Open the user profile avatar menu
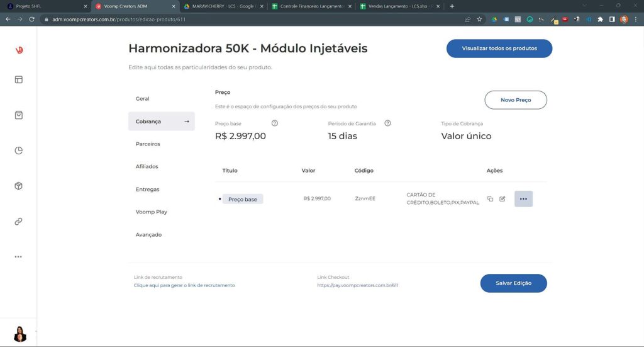 coord(19,333)
